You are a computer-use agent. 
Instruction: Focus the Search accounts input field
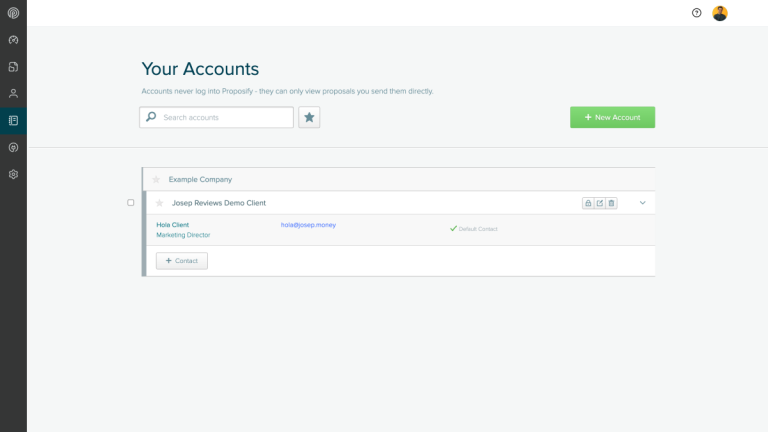click(216, 117)
